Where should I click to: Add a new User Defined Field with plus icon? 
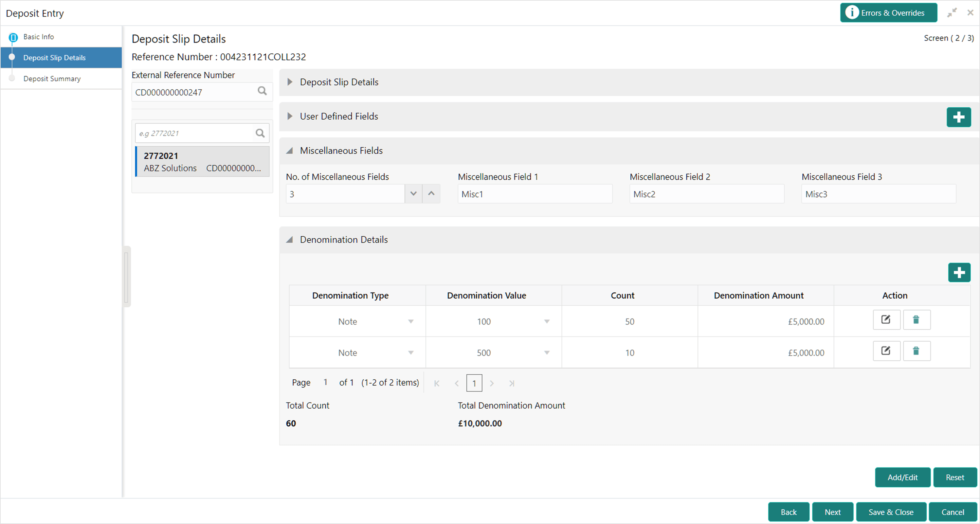(958, 117)
